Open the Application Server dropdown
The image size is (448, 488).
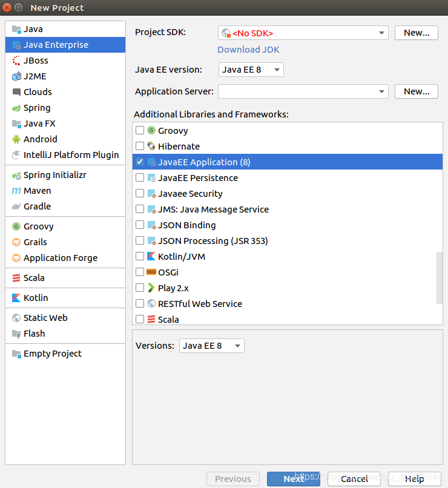(303, 91)
